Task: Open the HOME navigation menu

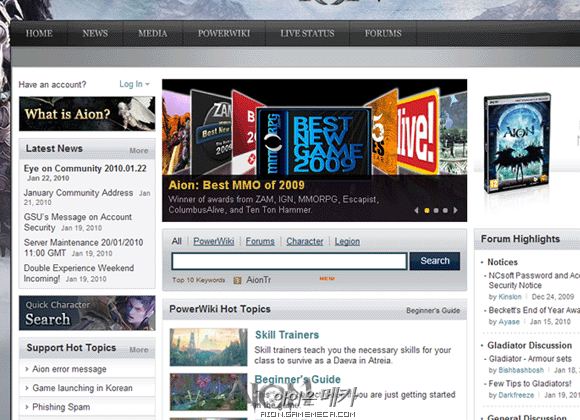Action: pos(39,33)
